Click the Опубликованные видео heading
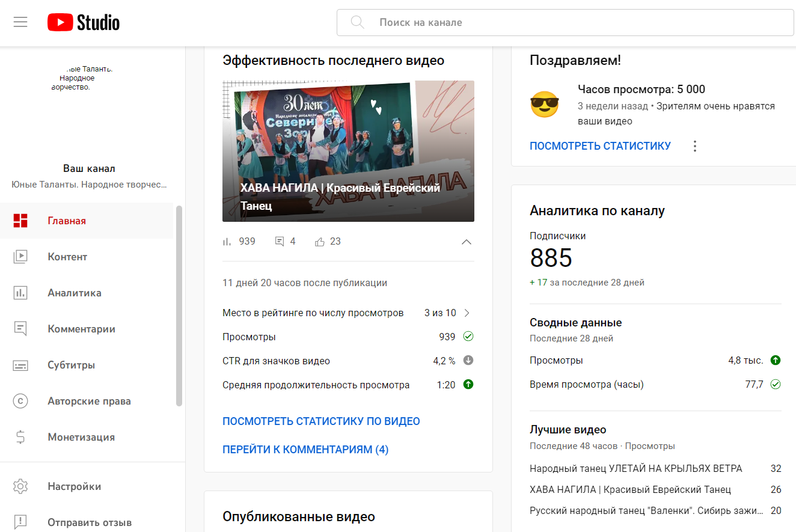The width and height of the screenshot is (796, 532). pyautogui.click(x=299, y=516)
